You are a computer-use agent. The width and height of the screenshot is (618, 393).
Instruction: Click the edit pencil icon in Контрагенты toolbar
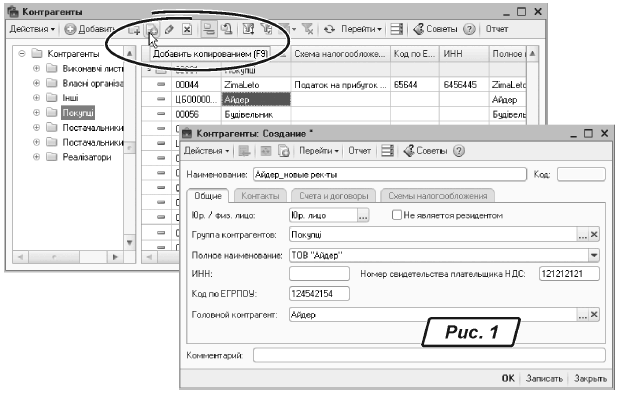(169, 30)
